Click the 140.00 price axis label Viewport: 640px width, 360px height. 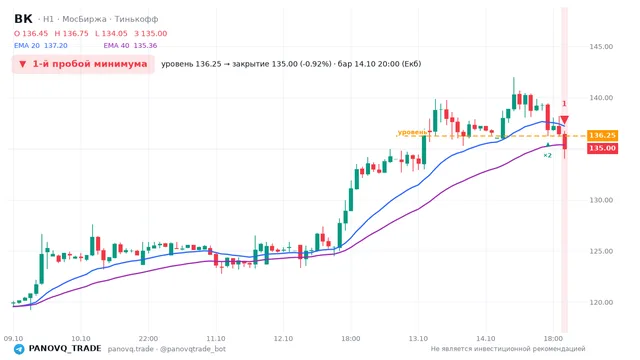[x=601, y=98]
